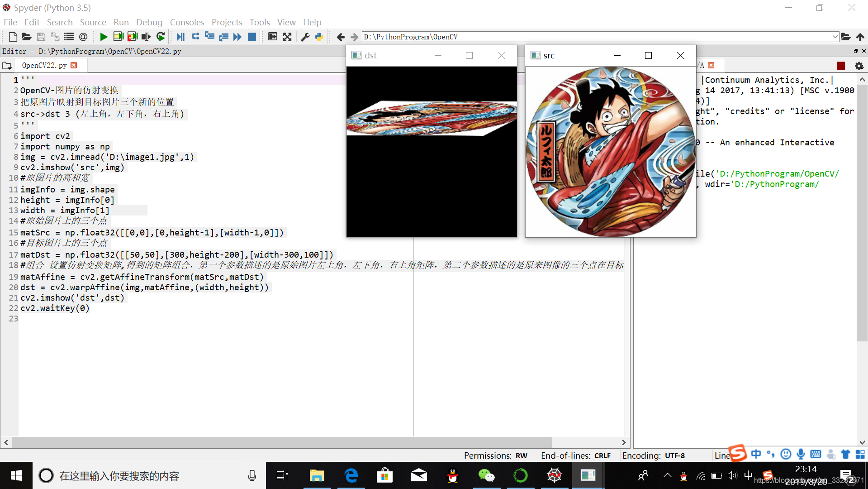Open the editor file browse tabs button
868x489 pixels.
coord(7,66)
